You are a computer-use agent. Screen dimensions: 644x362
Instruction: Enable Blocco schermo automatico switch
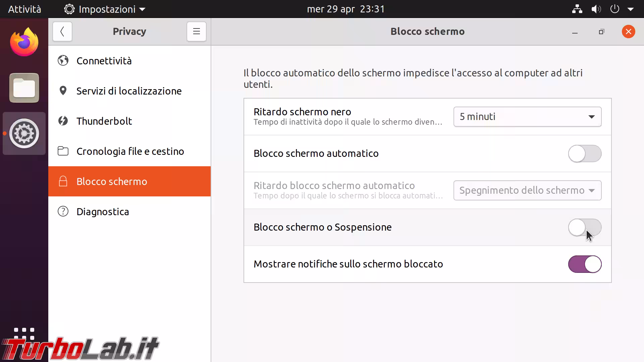(x=585, y=154)
